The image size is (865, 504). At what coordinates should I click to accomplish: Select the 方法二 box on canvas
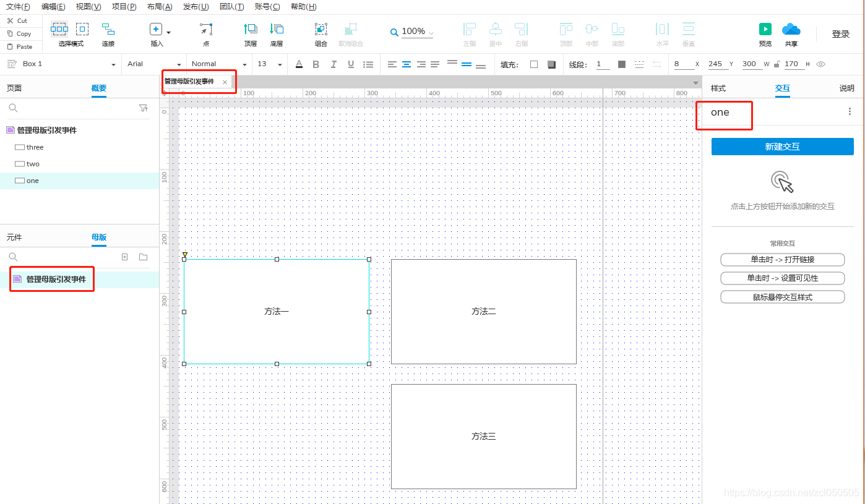[x=484, y=312]
